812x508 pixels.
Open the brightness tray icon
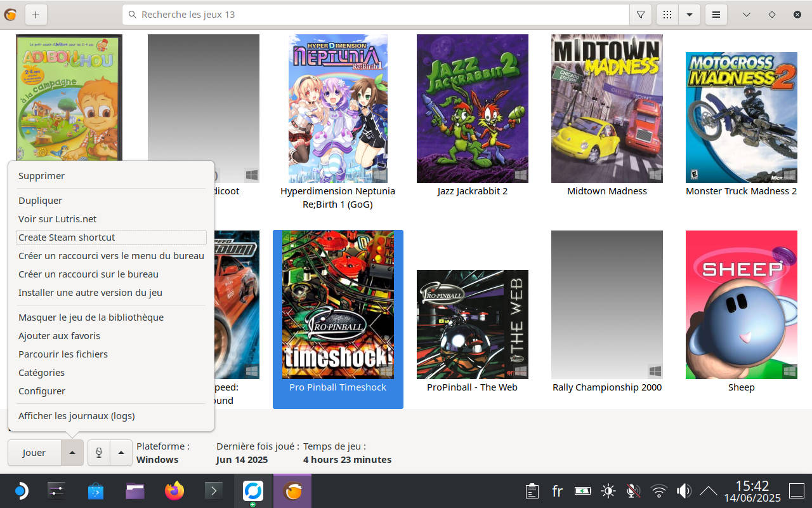[608, 491]
